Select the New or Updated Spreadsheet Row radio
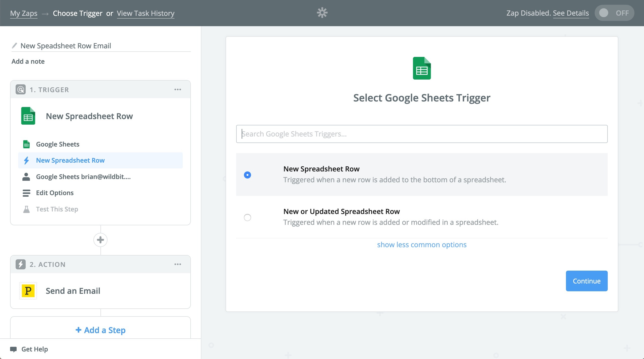The width and height of the screenshot is (644, 359). point(247,217)
